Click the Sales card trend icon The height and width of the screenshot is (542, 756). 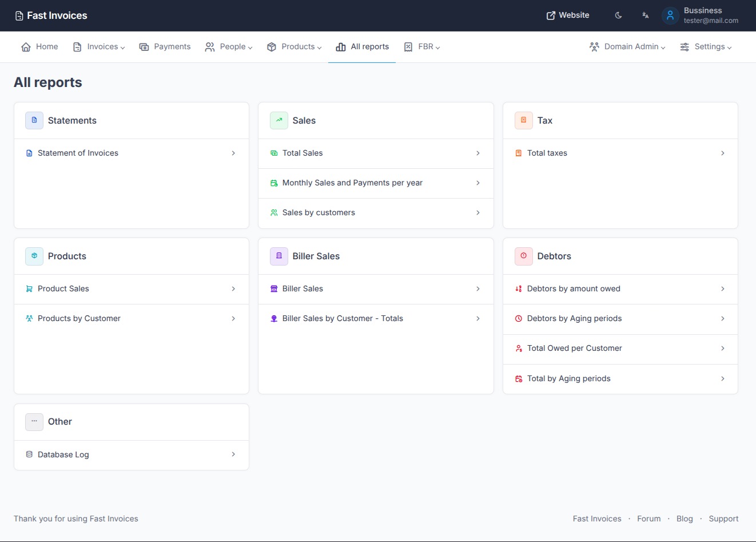(279, 120)
